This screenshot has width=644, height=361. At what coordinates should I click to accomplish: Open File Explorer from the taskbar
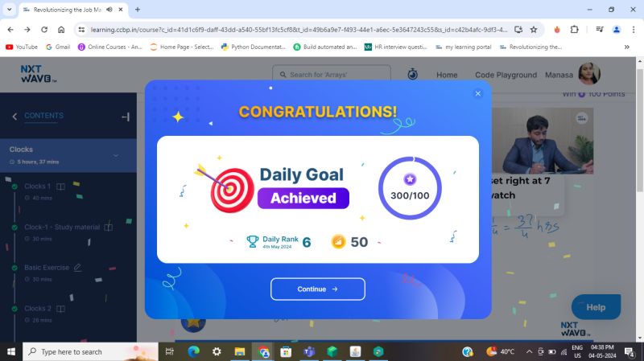click(239, 351)
